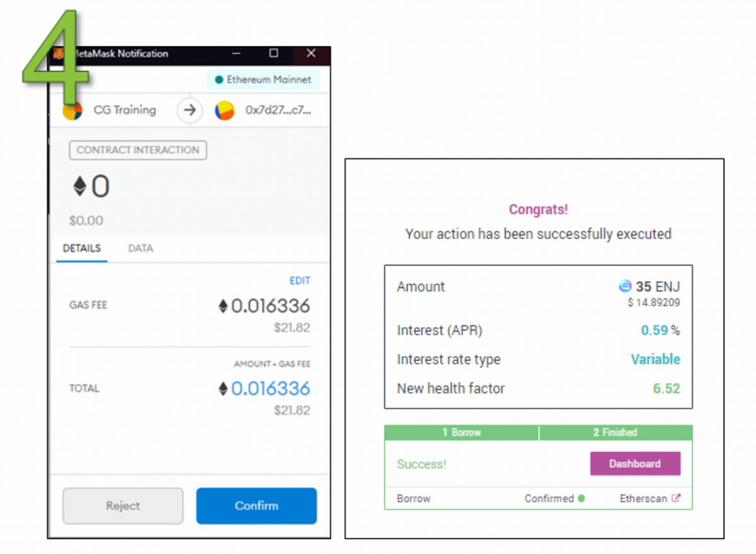Click the green Success! status label
Viewport: 756px width, 554px height.
(x=421, y=464)
